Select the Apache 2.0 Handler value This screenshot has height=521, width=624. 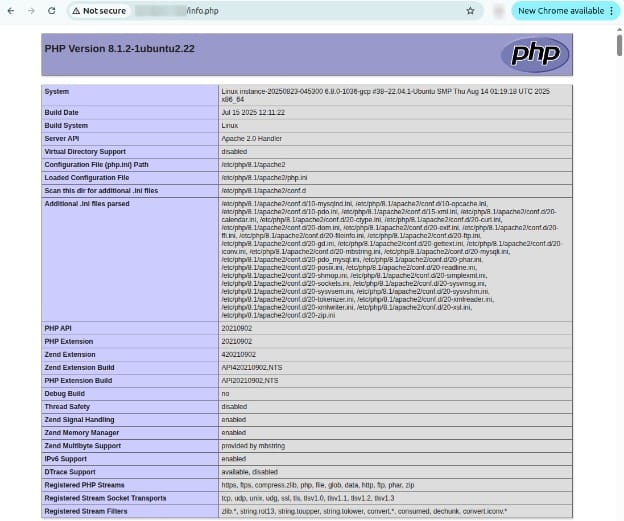tap(252, 139)
